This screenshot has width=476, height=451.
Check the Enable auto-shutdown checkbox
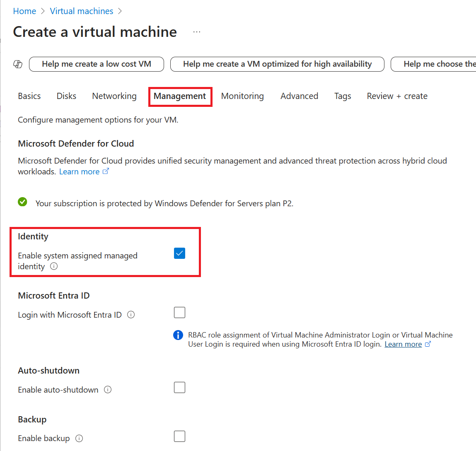click(x=179, y=387)
